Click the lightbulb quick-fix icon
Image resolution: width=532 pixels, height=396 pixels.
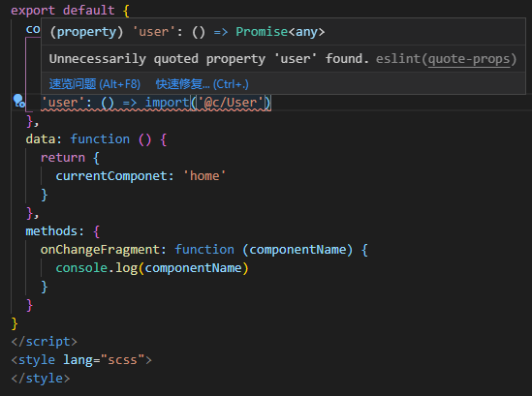pos(18,101)
